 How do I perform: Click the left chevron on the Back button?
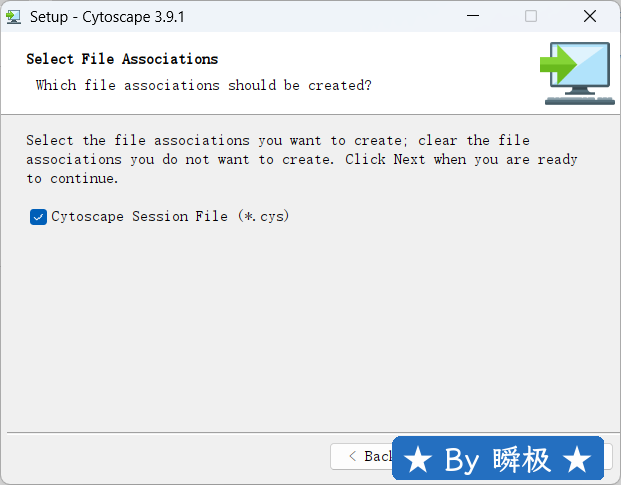[x=351, y=456]
